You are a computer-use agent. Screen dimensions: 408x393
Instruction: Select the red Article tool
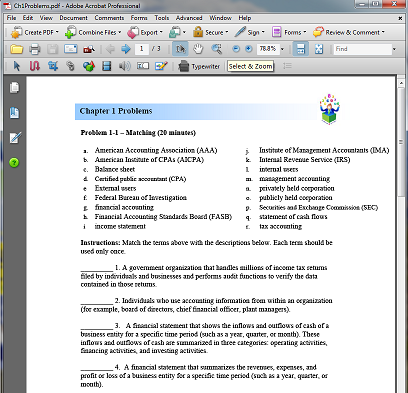(35, 66)
